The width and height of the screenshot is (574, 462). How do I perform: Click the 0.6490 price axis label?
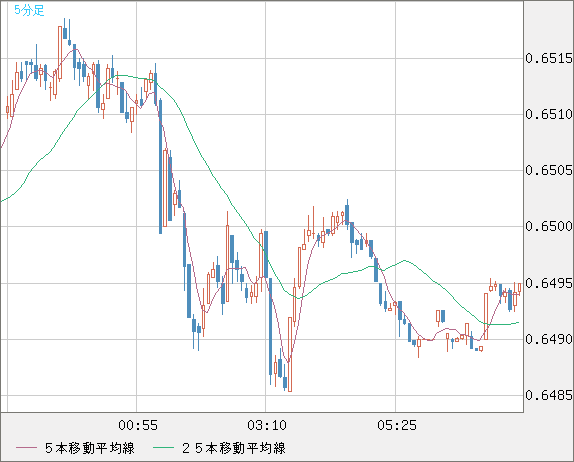549,339
